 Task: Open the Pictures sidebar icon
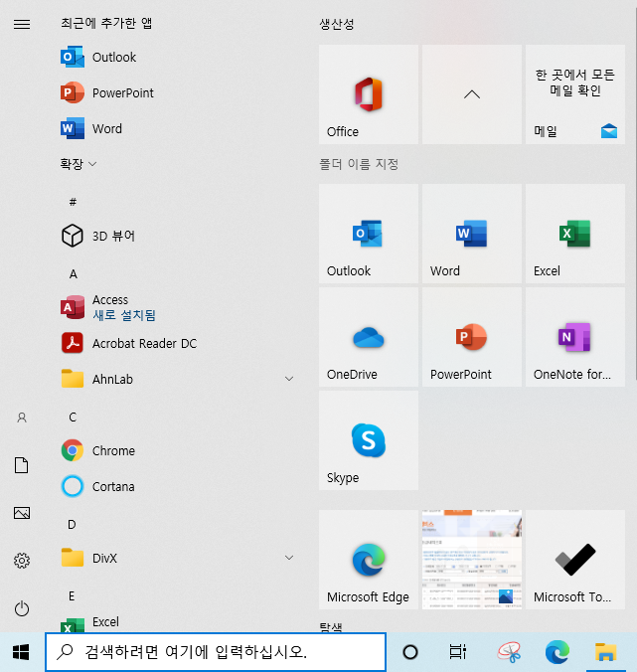(x=22, y=513)
